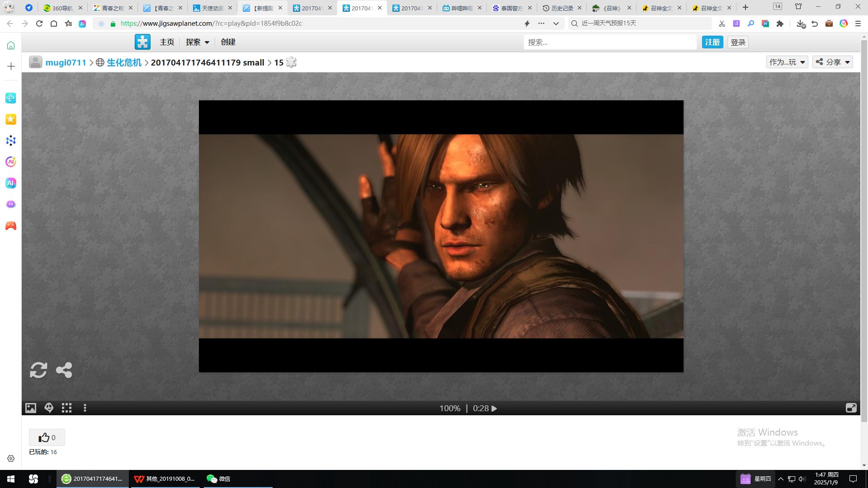The image size is (868, 488).
Task: Click the browser address bar URL
Action: 212,23
